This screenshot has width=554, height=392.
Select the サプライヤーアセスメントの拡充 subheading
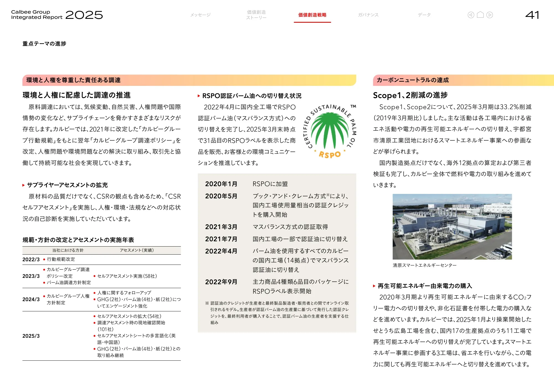[67, 185]
